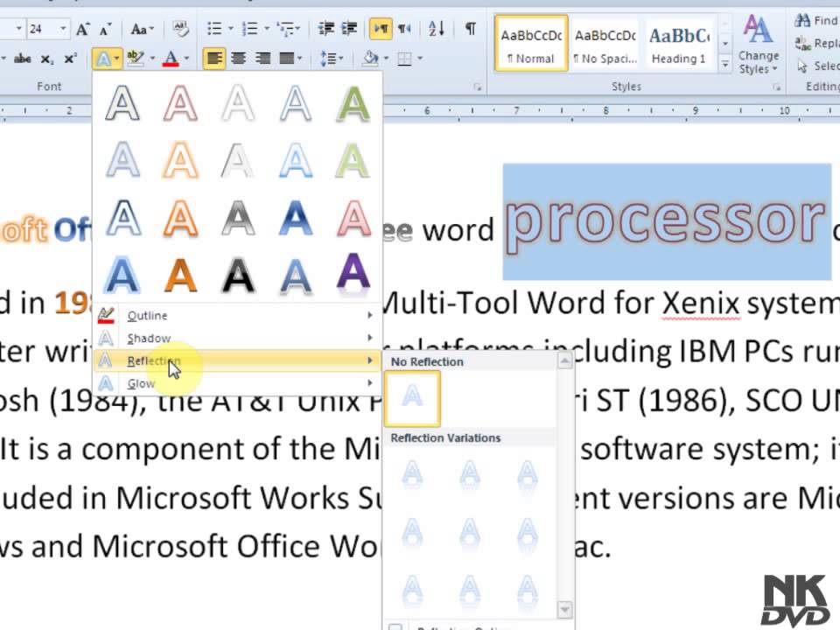Viewport: 840px width, 630px height.
Task: Open the Glow submenu
Action: (235, 383)
